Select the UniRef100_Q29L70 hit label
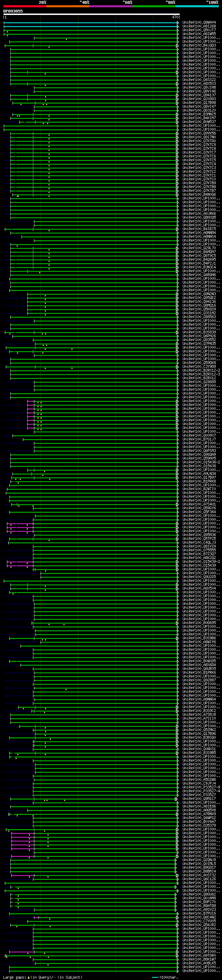The image size is (222, 980). 199,248
